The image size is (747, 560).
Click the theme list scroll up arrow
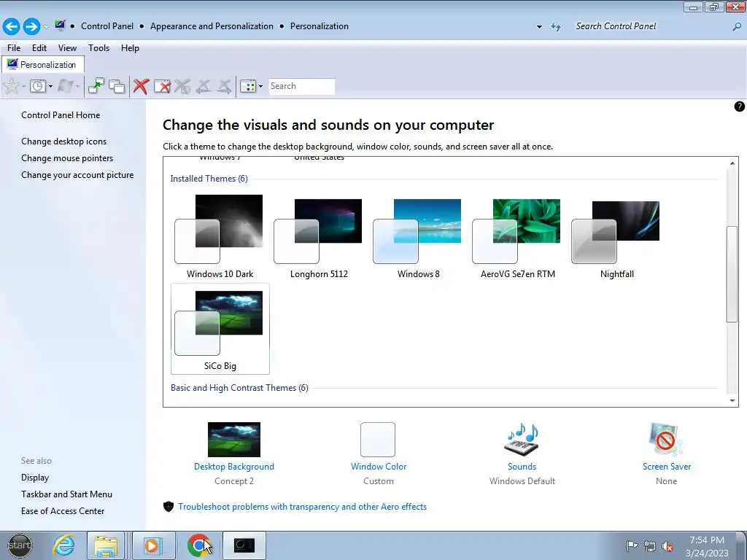[732, 163]
